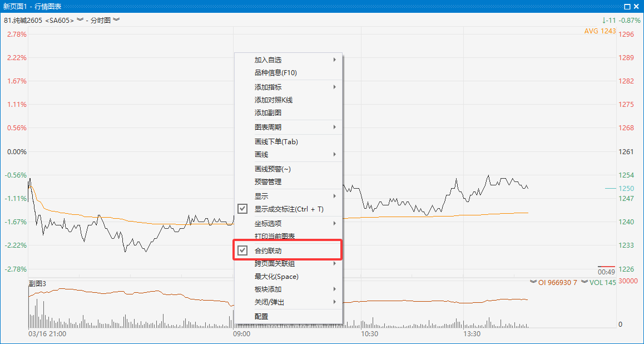644x344 pixels.
Task: Choose 画线下单(Tab) in the menu
Action: tap(276, 141)
